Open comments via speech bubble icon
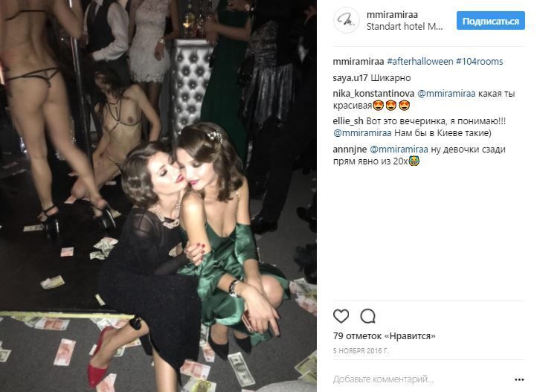Screen dimensions: 537x392 click(x=368, y=316)
